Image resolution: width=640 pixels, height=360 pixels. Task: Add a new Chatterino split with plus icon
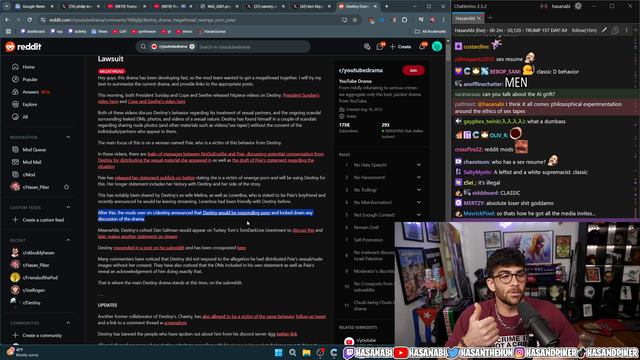pyautogui.click(x=636, y=30)
